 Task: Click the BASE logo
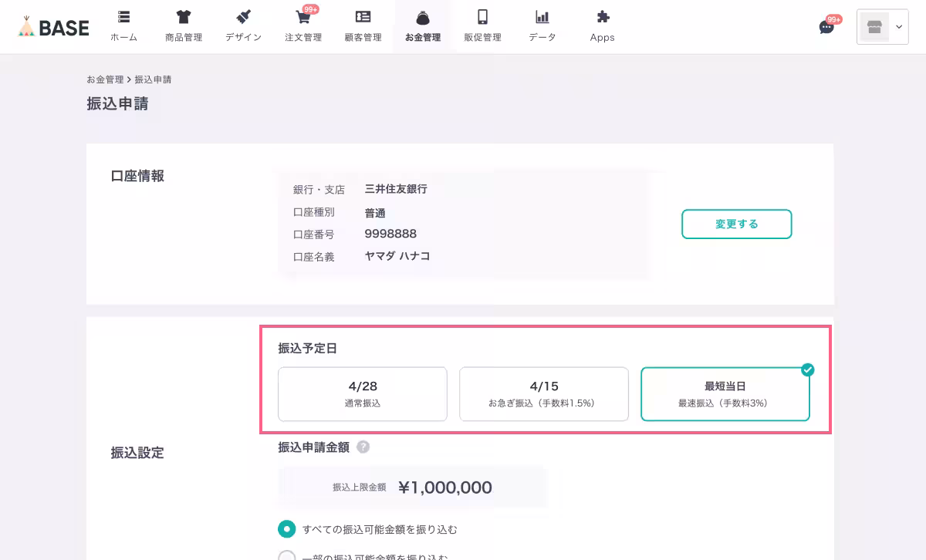pyautogui.click(x=52, y=26)
